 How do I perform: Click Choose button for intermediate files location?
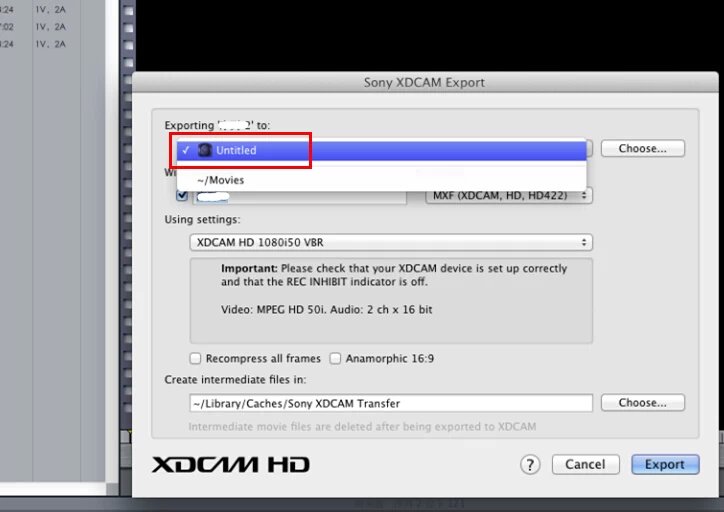click(x=643, y=403)
